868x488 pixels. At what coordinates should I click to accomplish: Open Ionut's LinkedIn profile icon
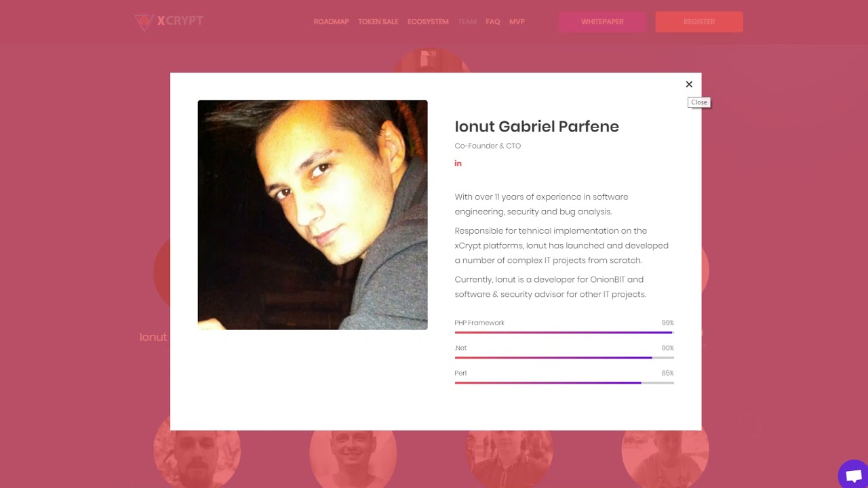tap(458, 163)
